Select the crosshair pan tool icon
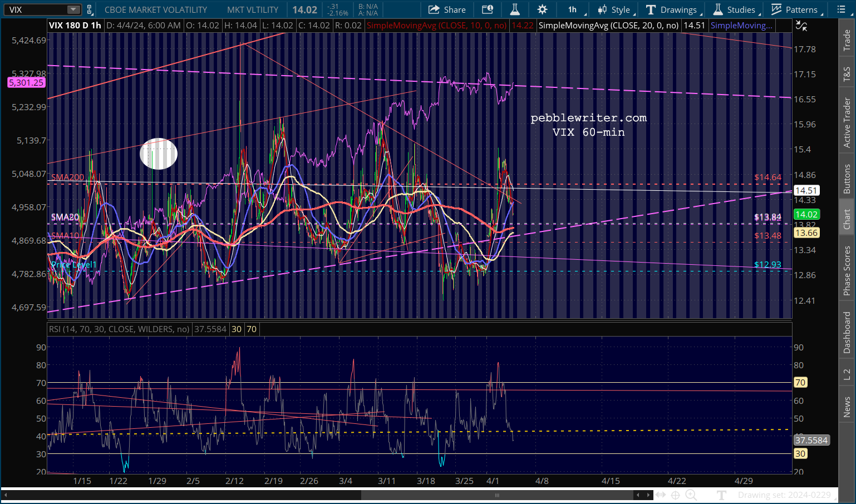 [675, 495]
